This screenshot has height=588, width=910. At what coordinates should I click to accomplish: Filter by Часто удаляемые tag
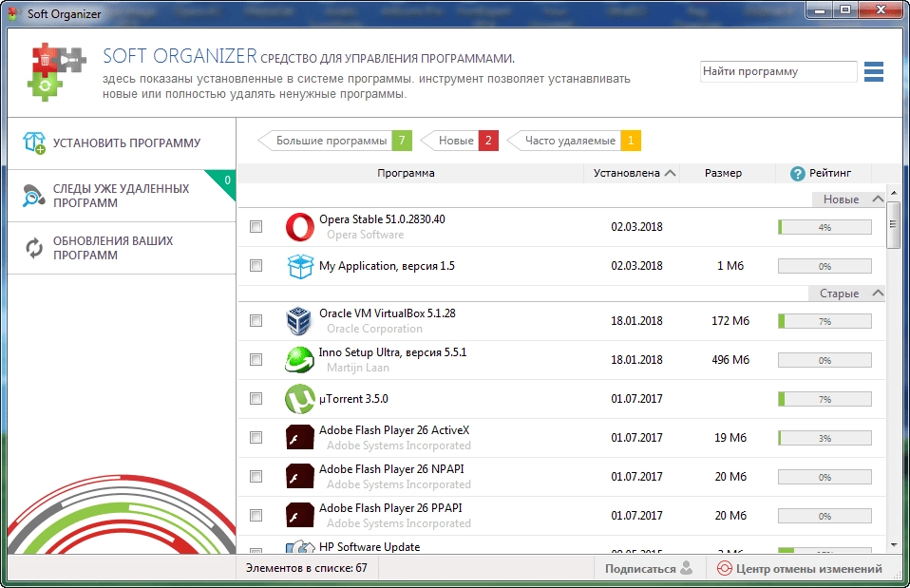point(575,141)
